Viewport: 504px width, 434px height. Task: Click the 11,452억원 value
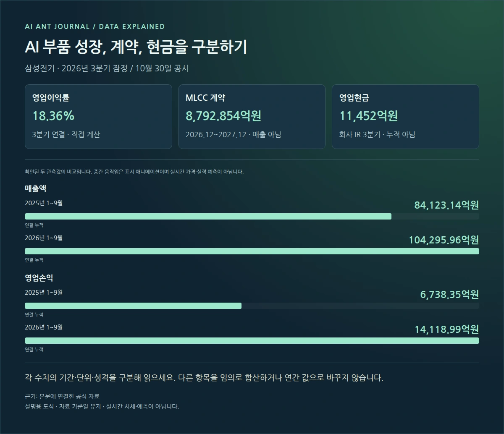point(369,116)
